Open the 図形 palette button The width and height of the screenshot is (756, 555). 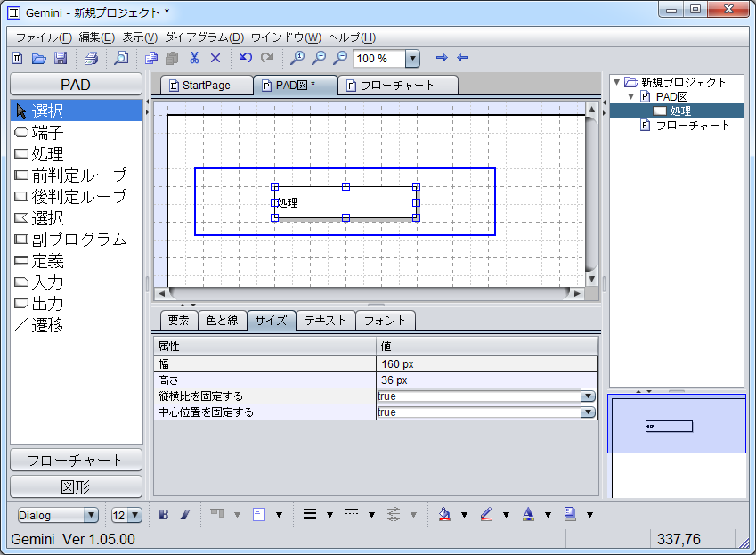76,486
